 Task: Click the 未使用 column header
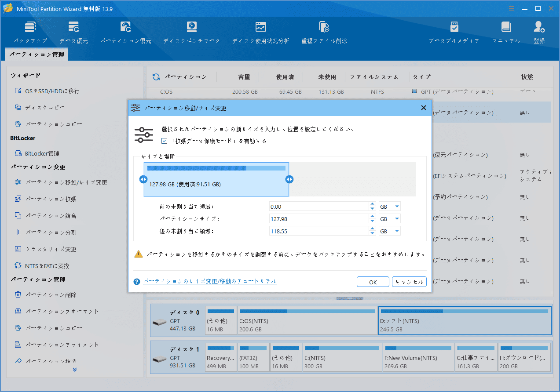click(x=327, y=77)
